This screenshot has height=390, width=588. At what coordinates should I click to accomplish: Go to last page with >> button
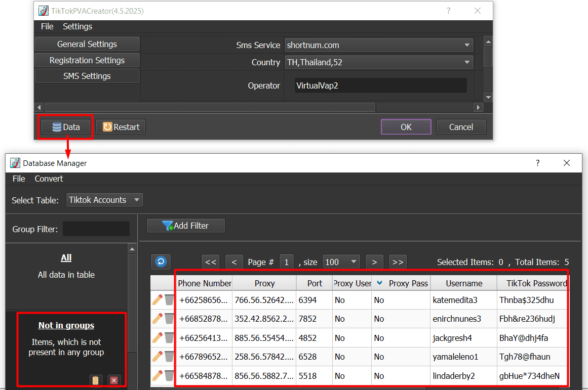[x=398, y=262]
